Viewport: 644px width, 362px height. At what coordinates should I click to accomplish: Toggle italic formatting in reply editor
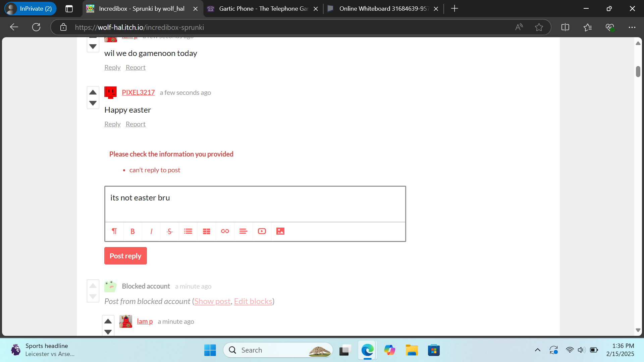151,231
